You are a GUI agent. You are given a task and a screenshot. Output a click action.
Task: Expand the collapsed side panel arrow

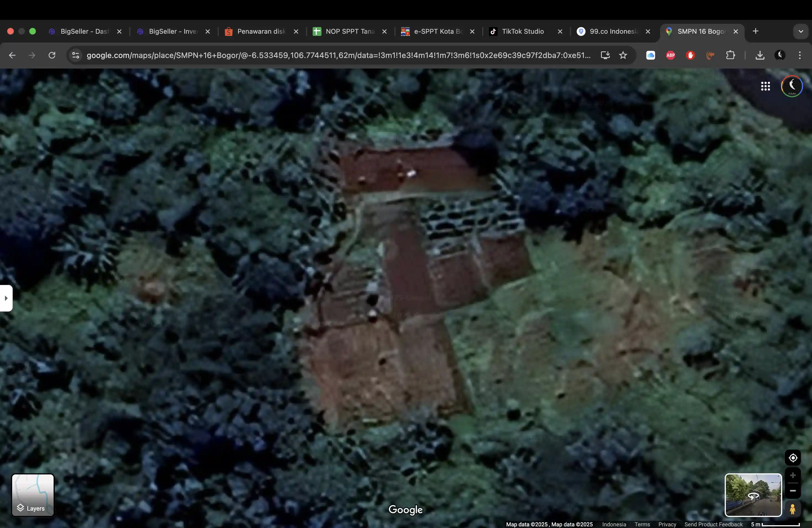[x=6, y=298]
